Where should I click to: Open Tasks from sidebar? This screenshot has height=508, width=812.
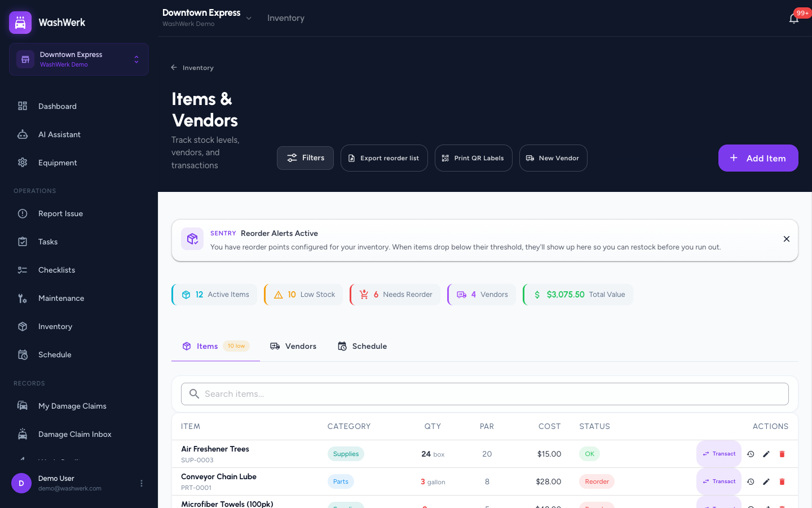79,242
